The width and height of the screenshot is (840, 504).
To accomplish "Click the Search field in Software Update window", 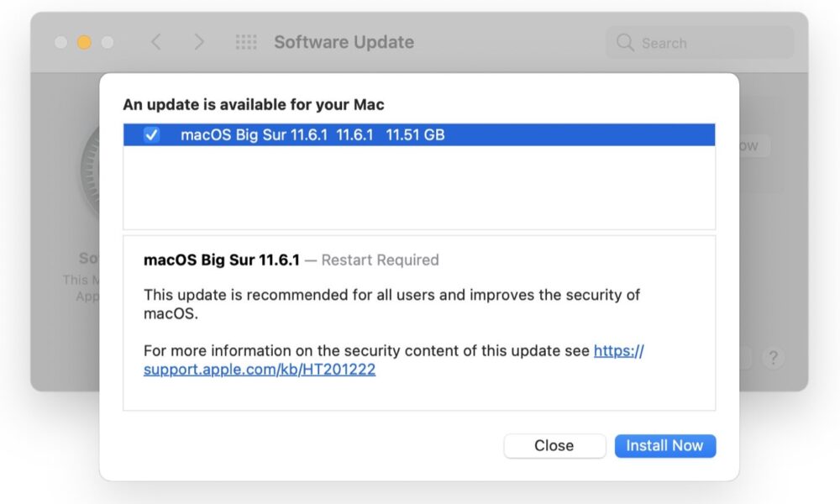I will coord(700,42).
